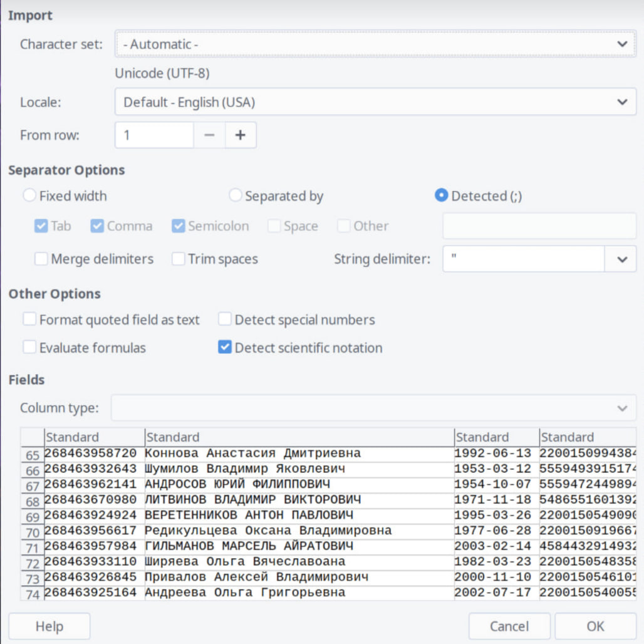644x644 pixels.
Task: Toggle the Comma separator checkbox
Action: (97, 226)
